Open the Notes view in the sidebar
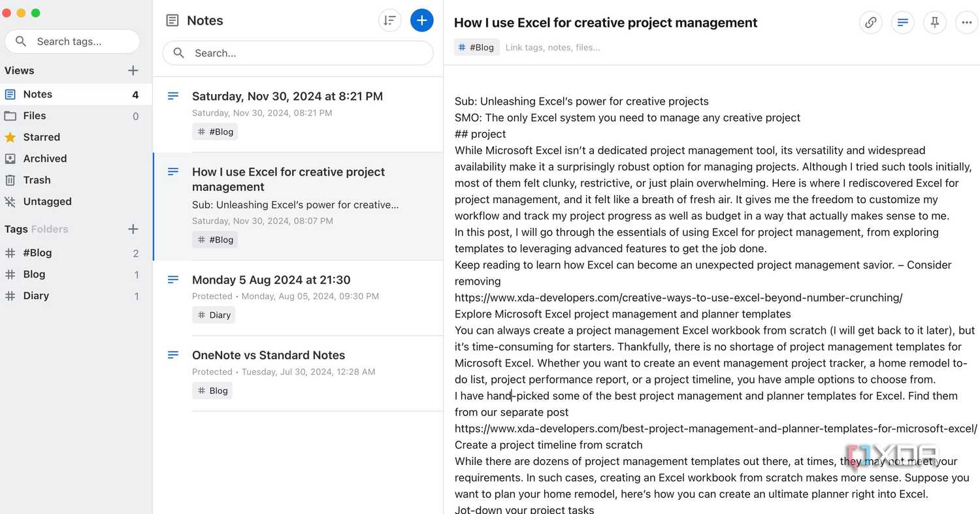This screenshot has width=980, height=514. (76, 95)
